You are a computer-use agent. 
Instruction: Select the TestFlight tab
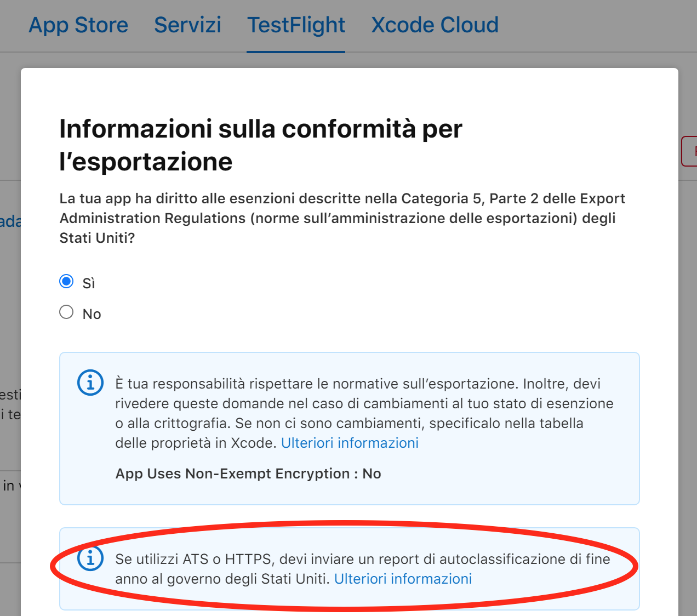[296, 25]
